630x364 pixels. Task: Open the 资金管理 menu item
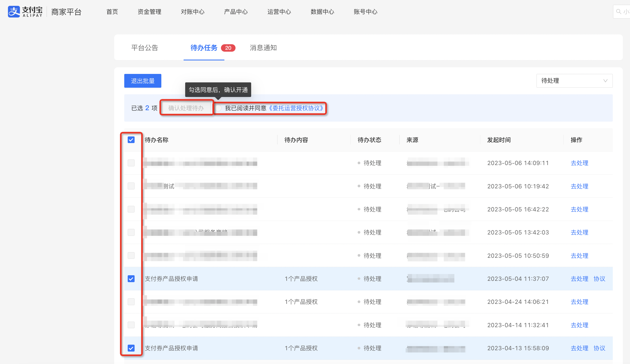click(149, 12)
